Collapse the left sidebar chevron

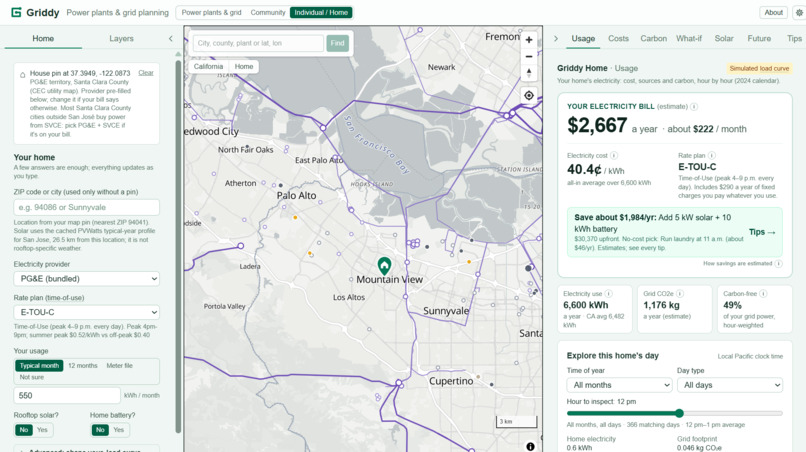(171, 39)
